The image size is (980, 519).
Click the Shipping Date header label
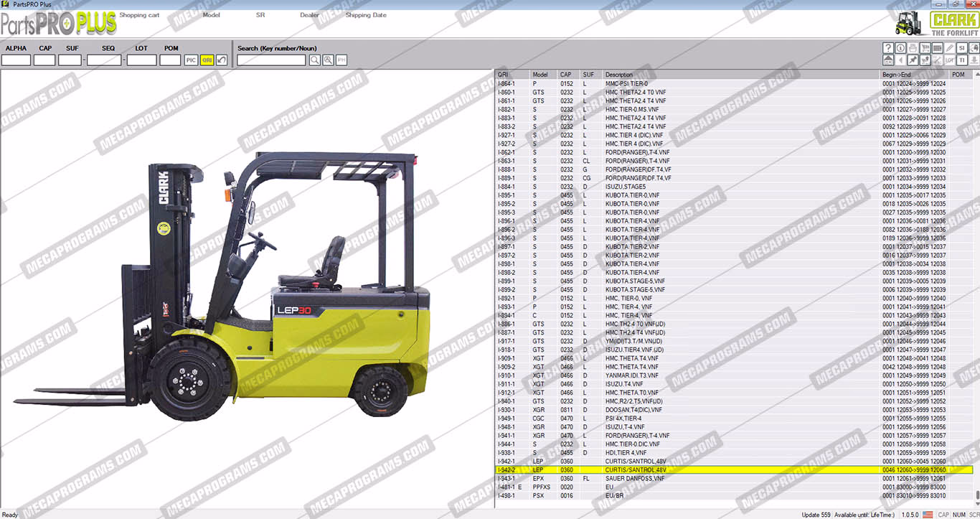click(366, 15)
